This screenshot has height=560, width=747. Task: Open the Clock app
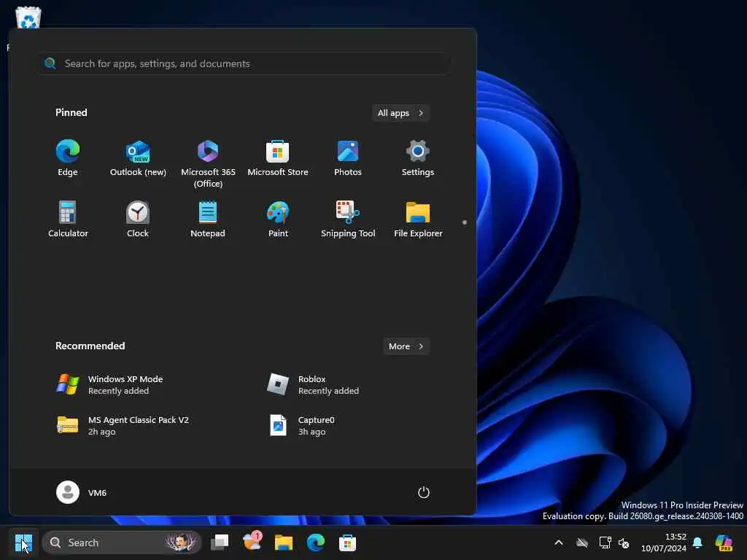[138, 219]
